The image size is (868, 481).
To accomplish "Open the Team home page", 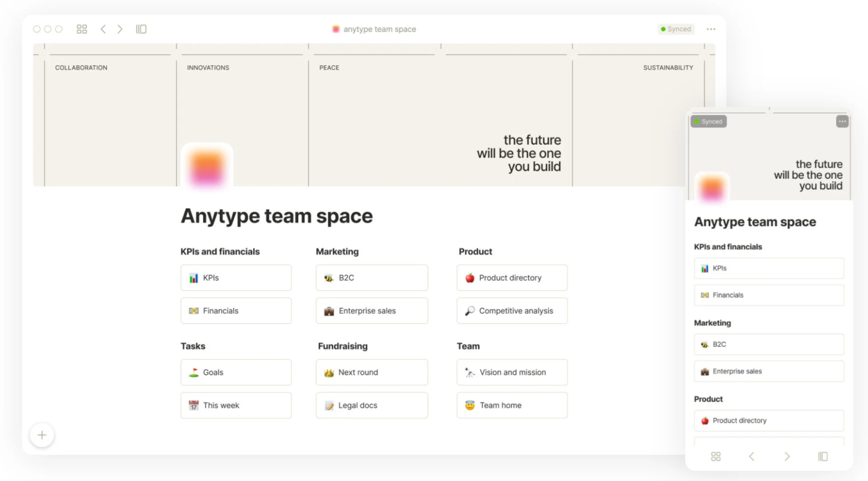I will click(512, 405).
